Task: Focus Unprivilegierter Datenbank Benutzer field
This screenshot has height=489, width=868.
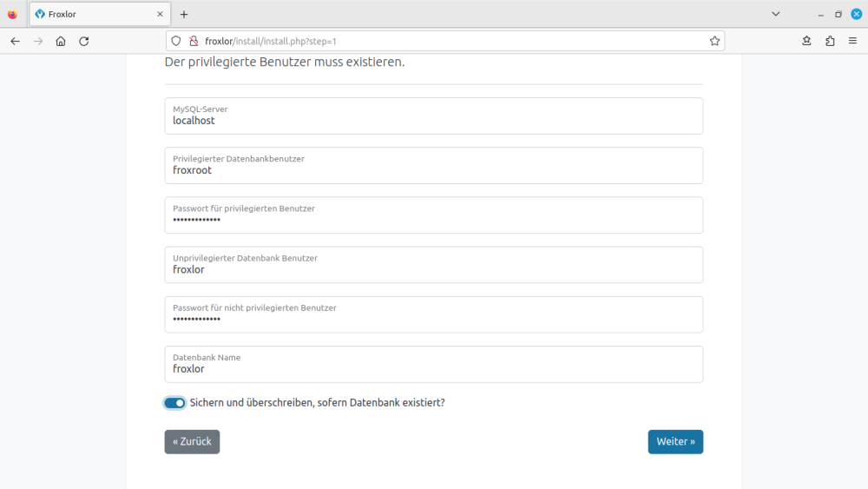Action: click(x=433, y=265)
